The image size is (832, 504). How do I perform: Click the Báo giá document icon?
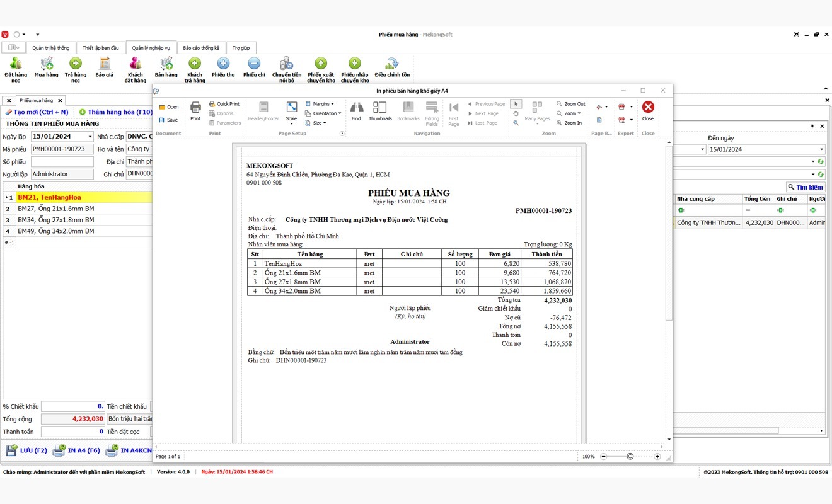click(x=104, y=64)
